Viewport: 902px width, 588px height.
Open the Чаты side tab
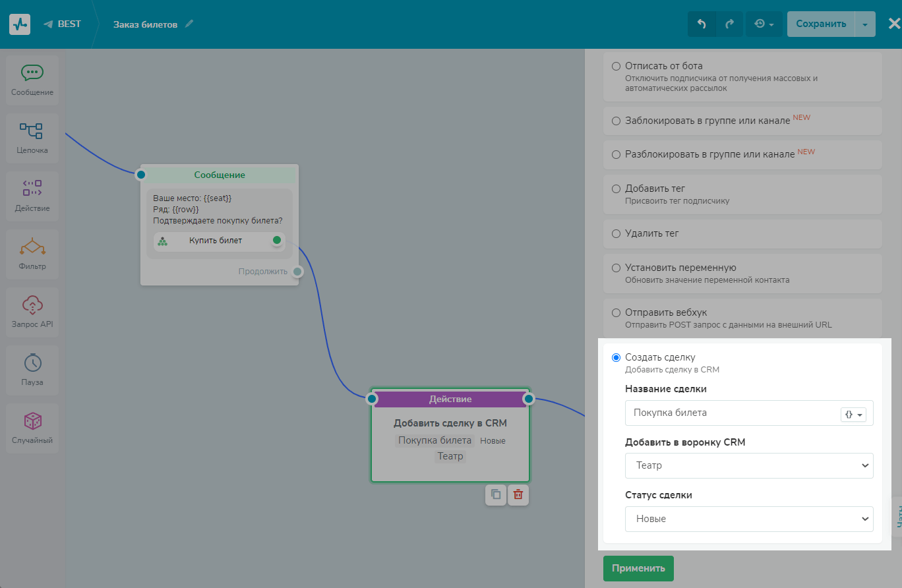pos(897,514)
